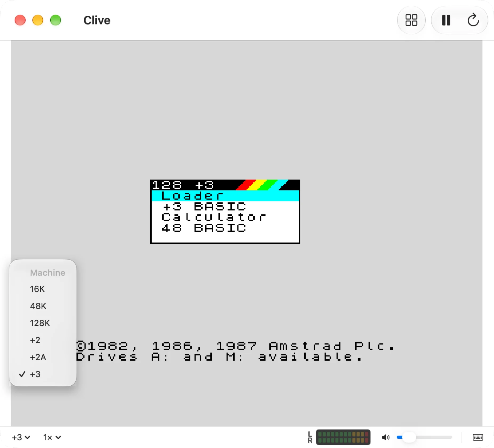Screen dimensions: 494x448
Task: Open the 1x speed dropdown
Action: 52,437
